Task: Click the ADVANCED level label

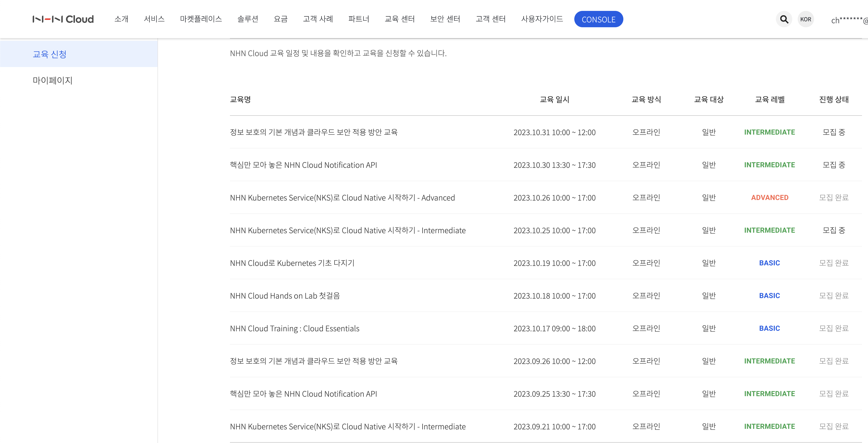Action: tap(769, 198)
